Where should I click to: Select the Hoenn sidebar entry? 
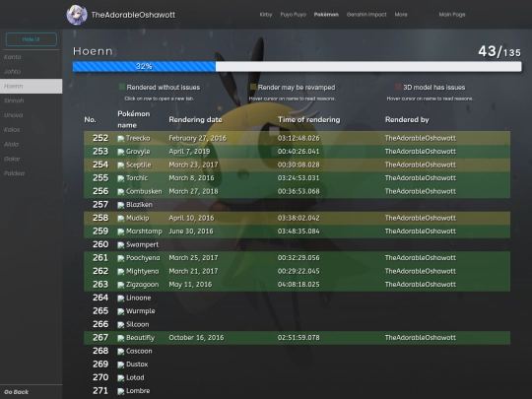(x=31, y=86)
